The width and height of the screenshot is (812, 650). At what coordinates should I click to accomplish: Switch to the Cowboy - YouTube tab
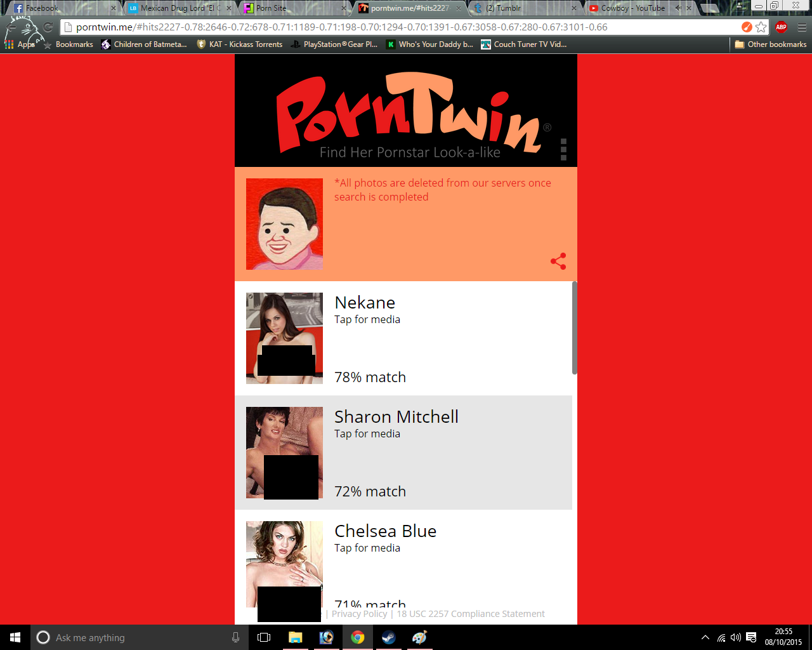click(632, 8)
